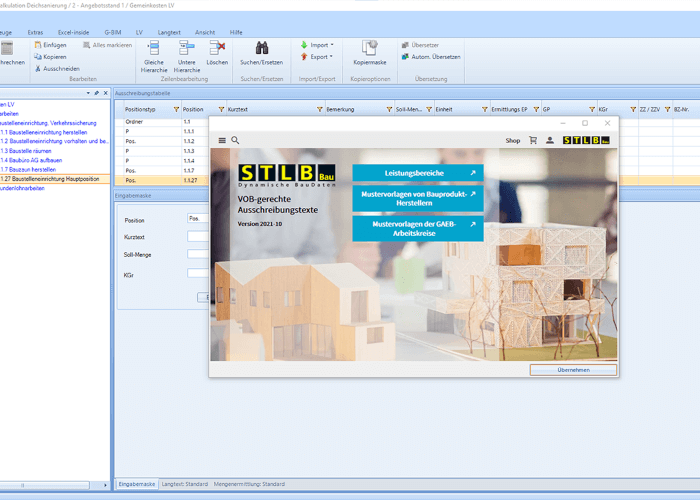Open the STLB hamburger menu icon
The height and width of the screenshot is (500, 700).
coord(222,140)
